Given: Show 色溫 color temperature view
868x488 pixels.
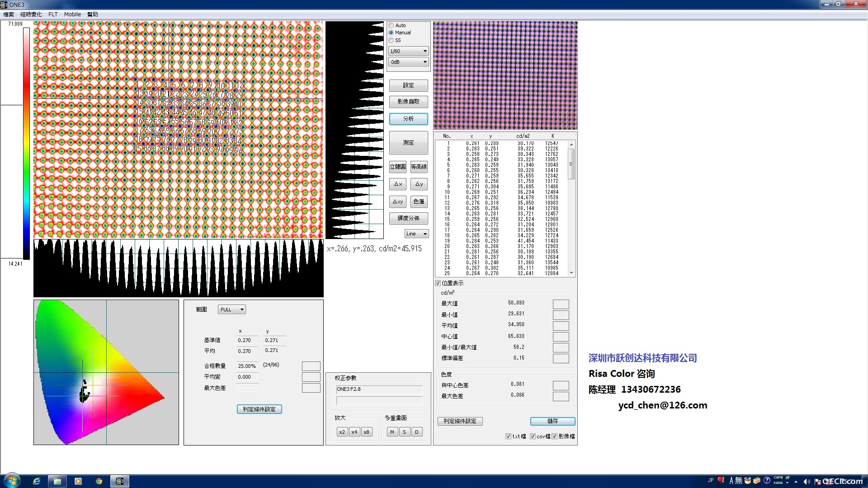Looking at the screenshot, I should pos(419,202).
